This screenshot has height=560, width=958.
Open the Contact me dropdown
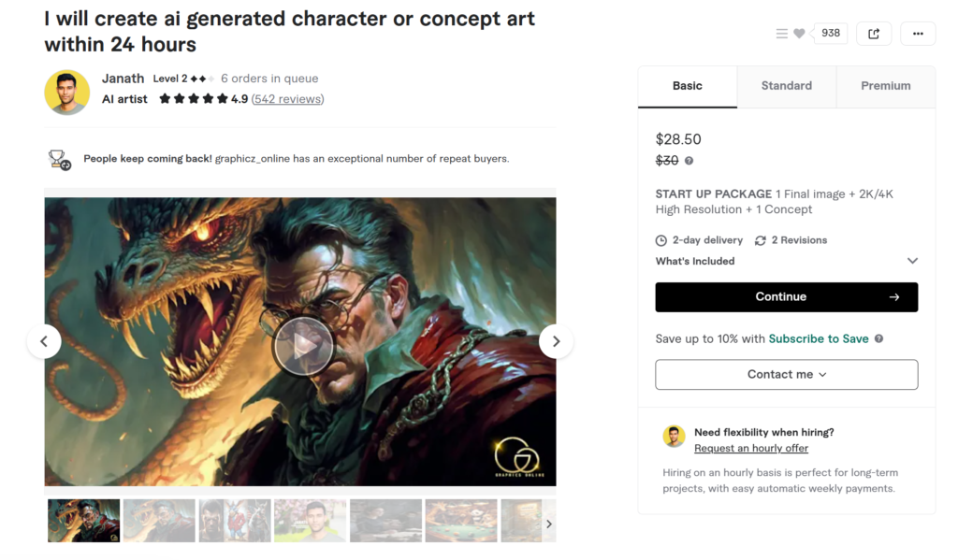pyautogui.click(x=786, y=374)
